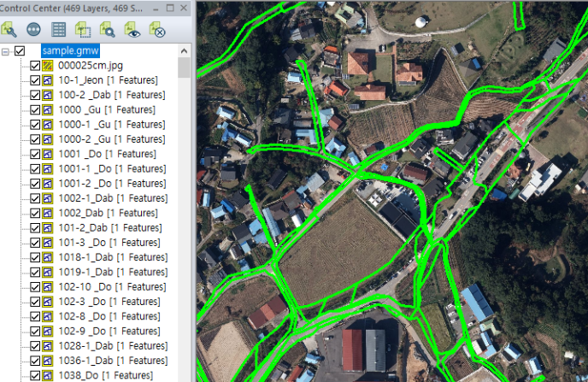Image resolution: width=588 pixels, height=382 pixels.
Task: Select the 000025cm.jpg layer name
Action: 91,66
